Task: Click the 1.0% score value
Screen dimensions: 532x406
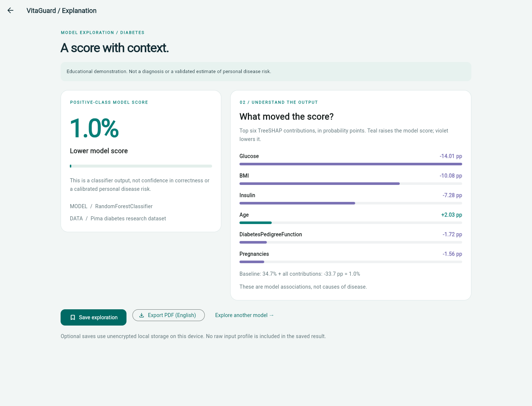Action: (94, 128)
